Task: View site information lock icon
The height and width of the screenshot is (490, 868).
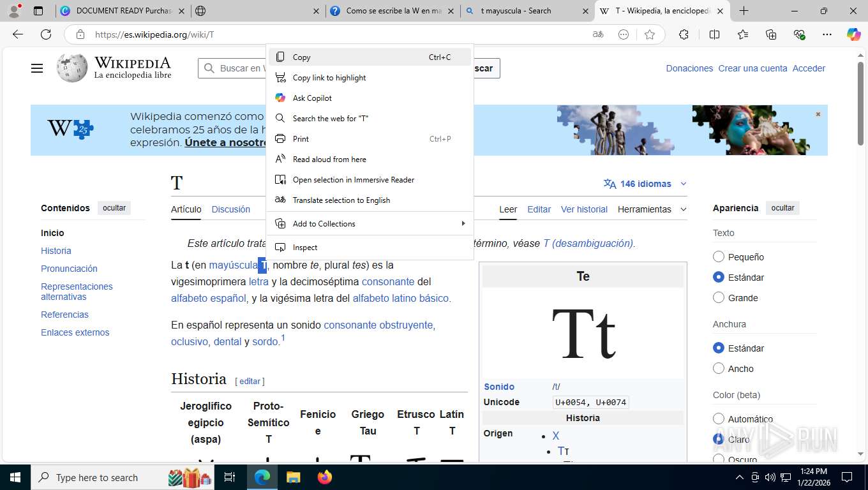Action: [x=80, y=34]
